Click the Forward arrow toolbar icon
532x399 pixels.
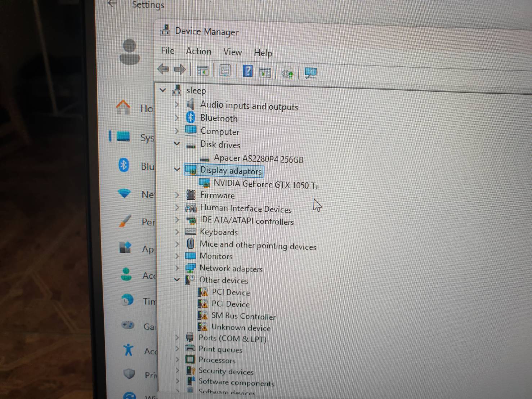coord(180,69)
